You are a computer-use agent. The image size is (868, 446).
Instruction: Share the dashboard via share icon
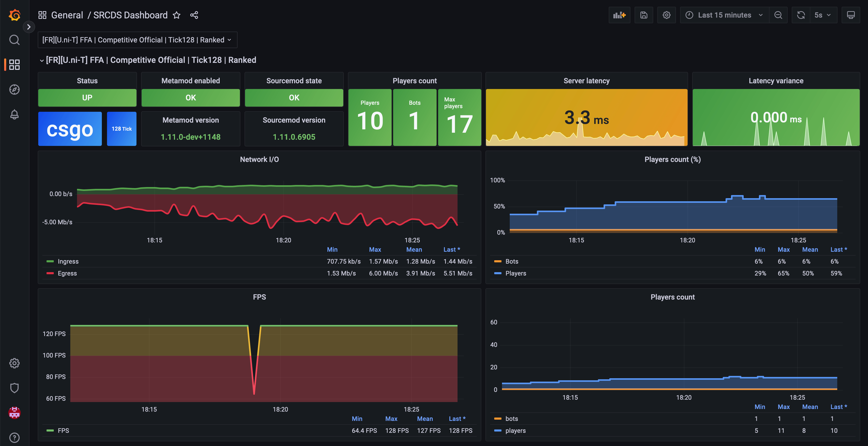coord(194,15)
